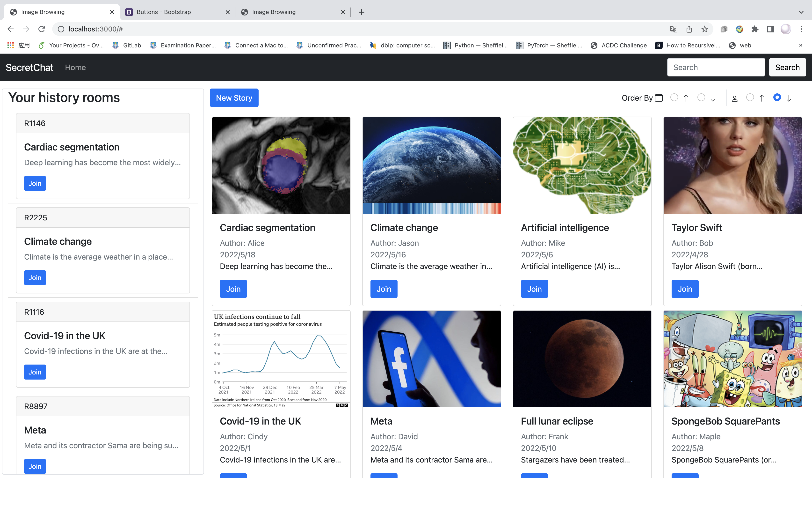Select order by date descending radio
Image resolution: width=812 pixels, height=508 pixels.
pyautogui.click(x=701, y=97)
